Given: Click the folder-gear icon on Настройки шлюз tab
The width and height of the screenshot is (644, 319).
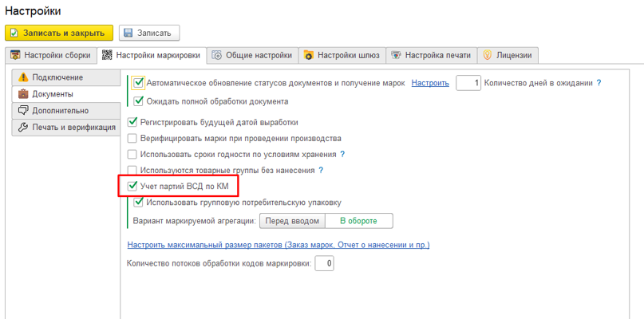Looking at the screenshot, I should pyautogui.click(x=309, y=55).
